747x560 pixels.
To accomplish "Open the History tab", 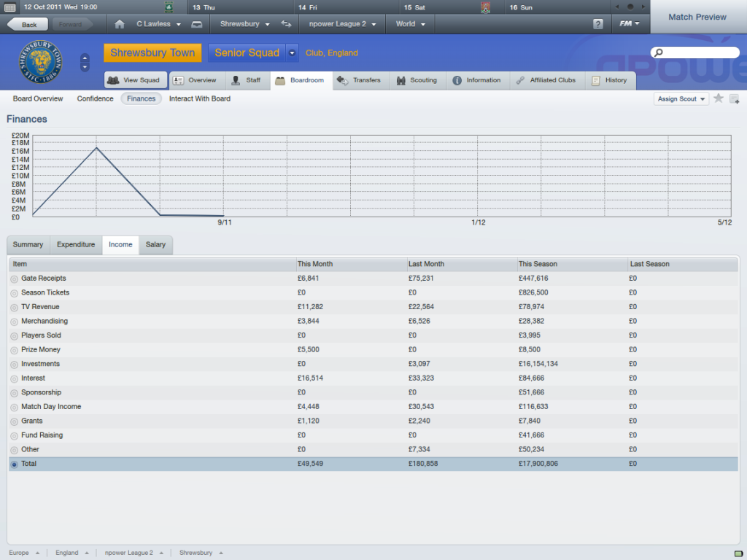I will click(610, 80).
